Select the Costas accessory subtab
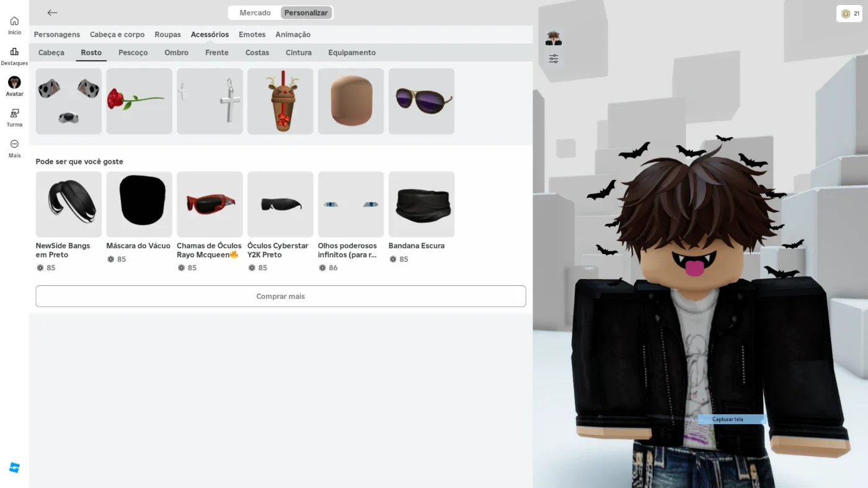Viewport: 868px width, 488px height. click(257, 53)
